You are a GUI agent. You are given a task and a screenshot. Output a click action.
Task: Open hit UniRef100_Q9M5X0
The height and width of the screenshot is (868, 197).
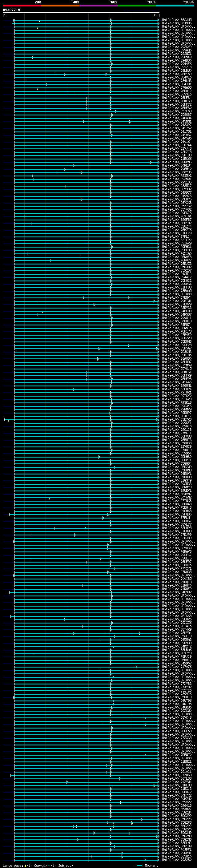tap(177, 57)
